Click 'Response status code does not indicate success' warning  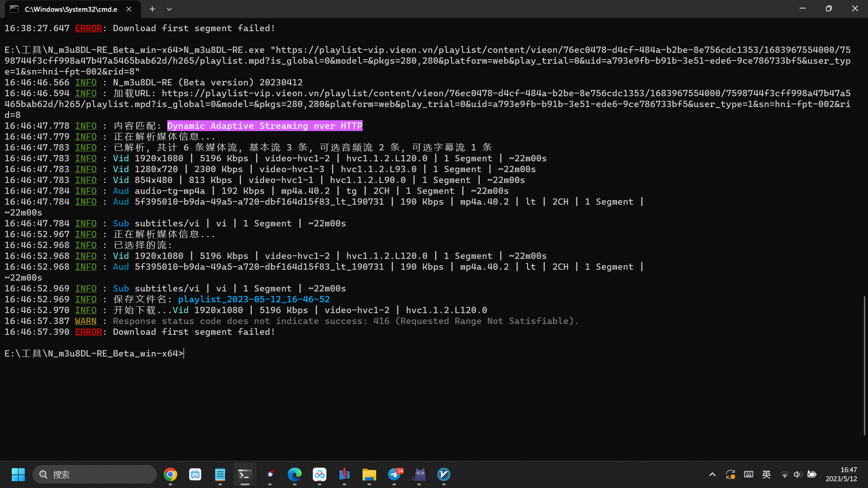pos(346,321)
